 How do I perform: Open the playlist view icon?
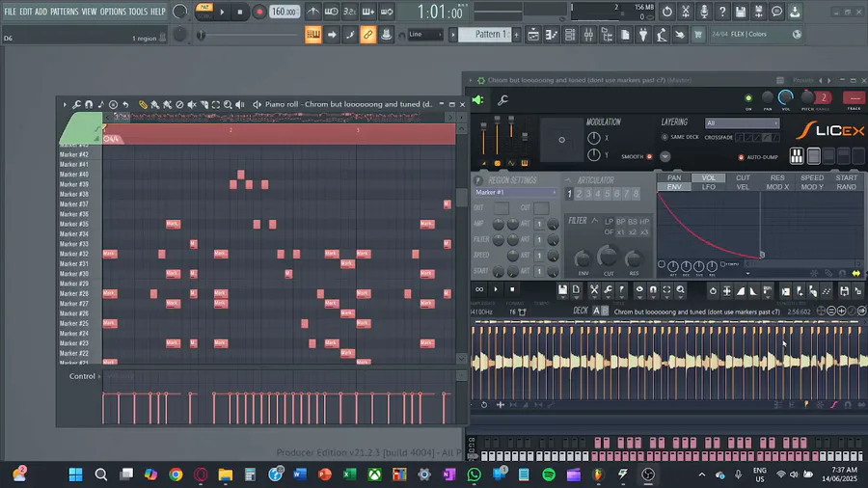click(533, 35)
